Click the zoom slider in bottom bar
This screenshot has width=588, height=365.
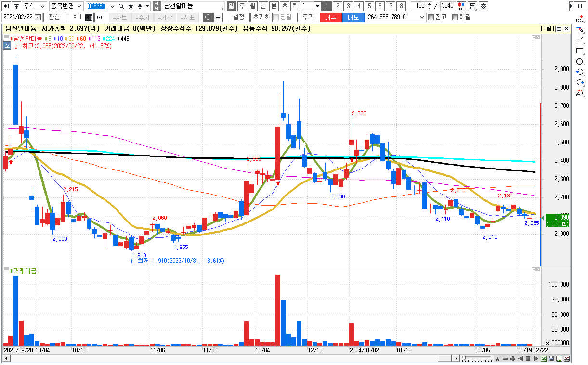[477, 359]
